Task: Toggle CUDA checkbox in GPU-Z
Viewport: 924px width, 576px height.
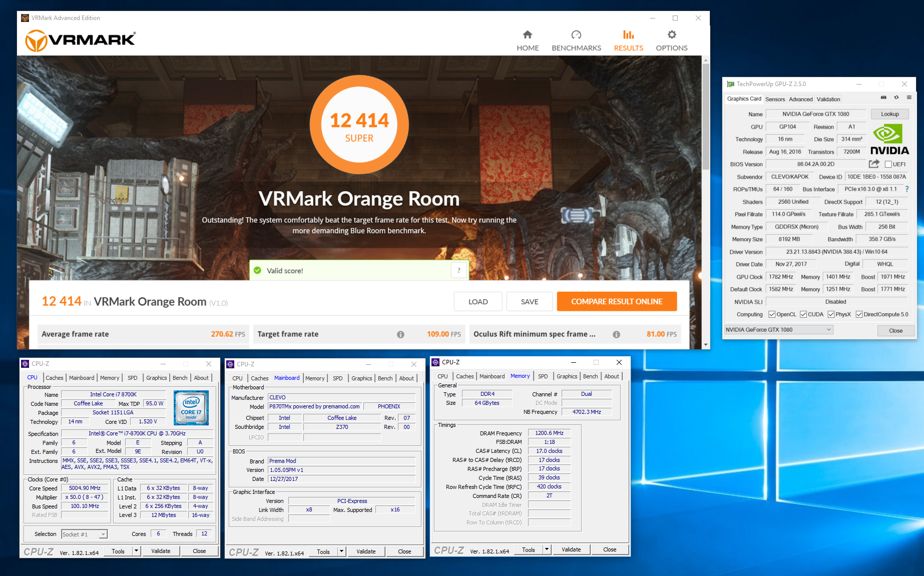Action: coord(803,314)
